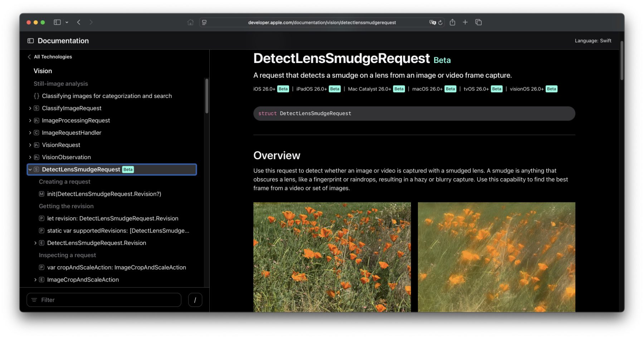The image size is (644, 338).
Task: Click the translate icon in the address bar
Action: click(432, 23)
